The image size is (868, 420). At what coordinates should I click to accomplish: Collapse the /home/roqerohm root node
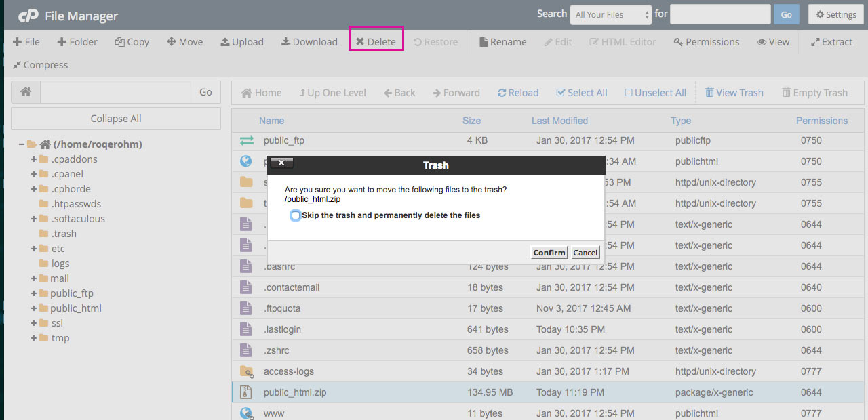22,144
